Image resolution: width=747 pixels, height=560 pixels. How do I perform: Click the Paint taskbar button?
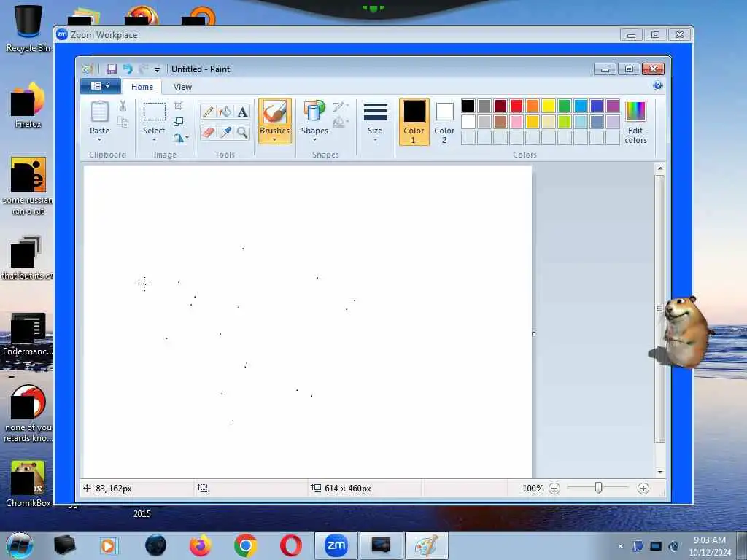coord(426,545)
